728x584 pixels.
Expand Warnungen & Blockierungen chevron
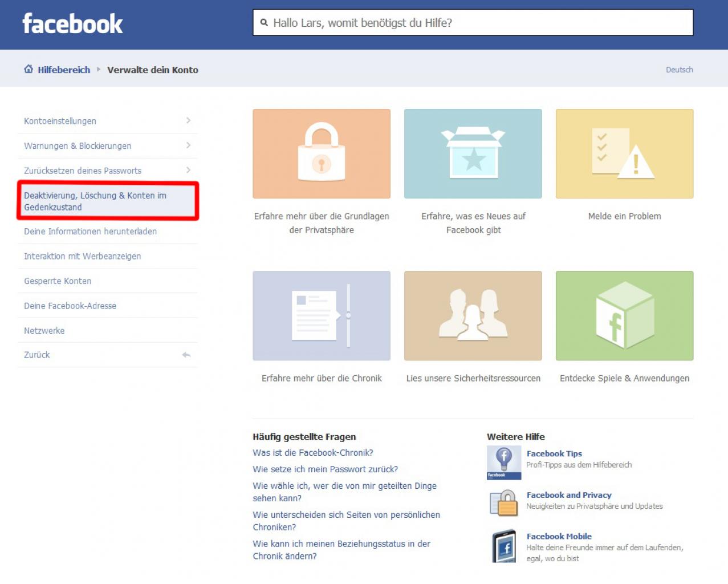188,145
